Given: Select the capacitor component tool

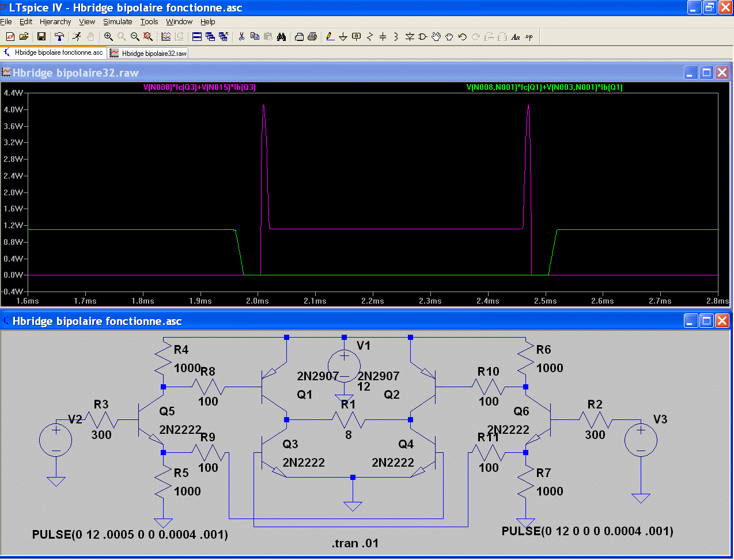Looking at the screenshot, I should 383,36.
